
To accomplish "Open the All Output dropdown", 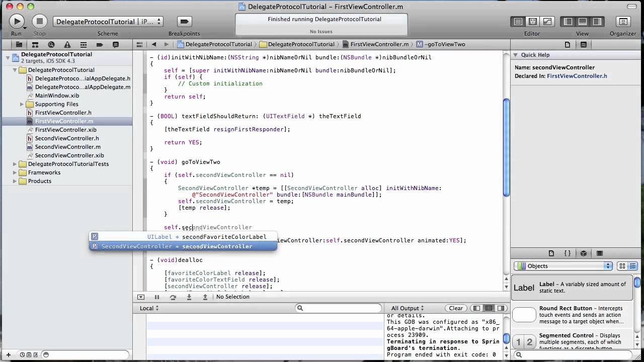I will click(x=408, y=308).
